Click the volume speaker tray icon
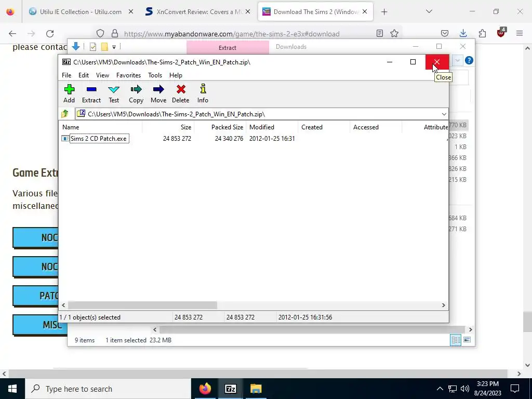 pos(465,389)
